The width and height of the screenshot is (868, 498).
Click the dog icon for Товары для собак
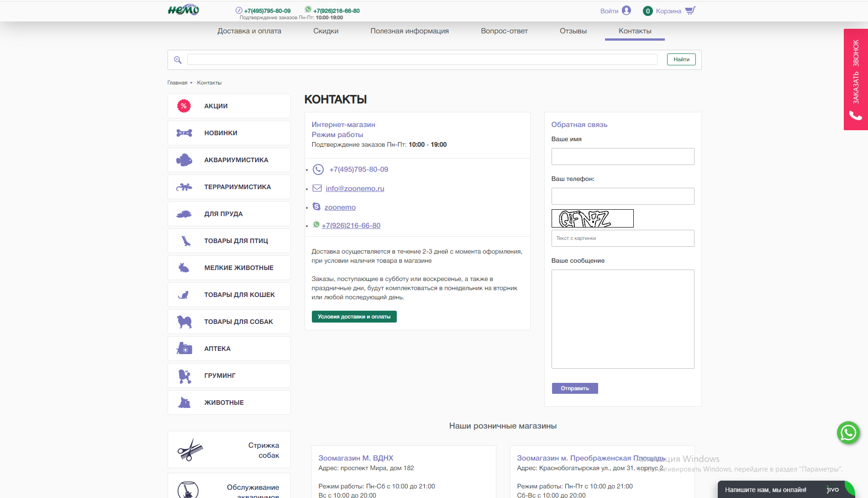pos(184,322)
